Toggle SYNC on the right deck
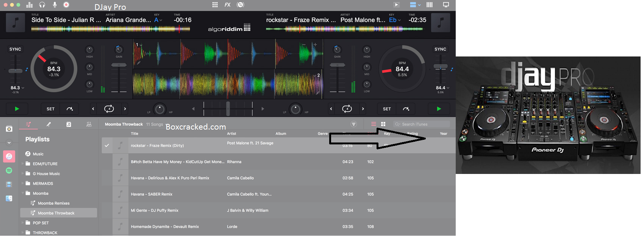Screen dimensions: 644x238 440,49
